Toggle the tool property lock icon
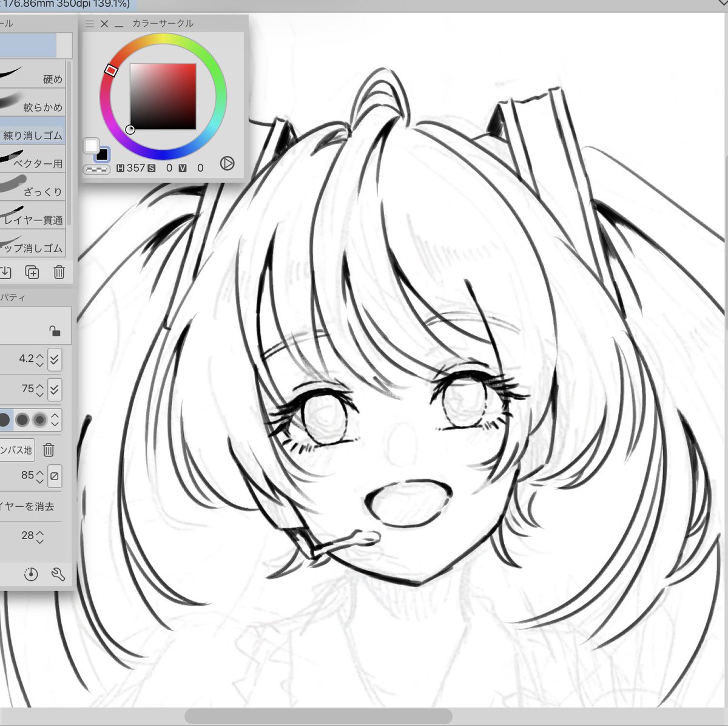This screenshot has width=728, height=726. click(x=55, y=331)
